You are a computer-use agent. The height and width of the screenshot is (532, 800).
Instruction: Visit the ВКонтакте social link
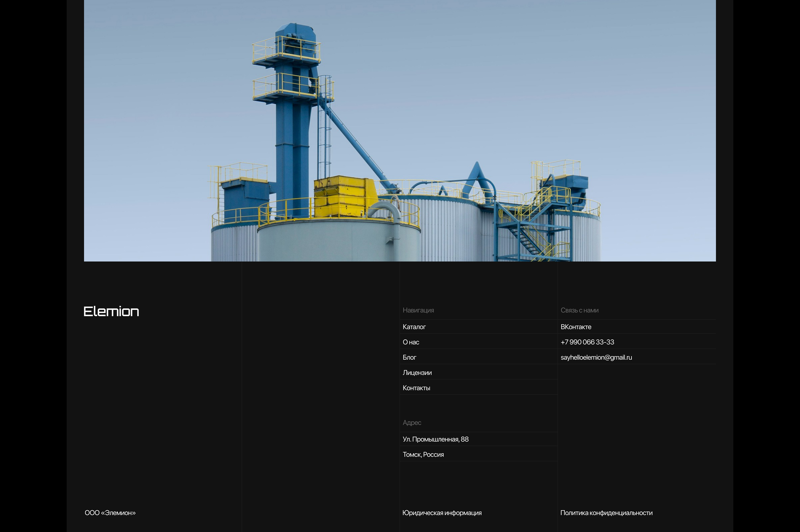[x=575, y=327]
